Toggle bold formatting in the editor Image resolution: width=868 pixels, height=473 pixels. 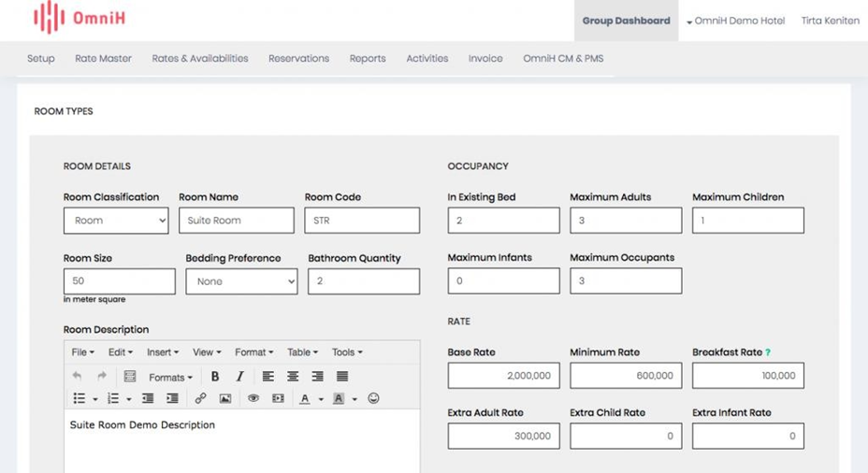click(x=215, y=376)
